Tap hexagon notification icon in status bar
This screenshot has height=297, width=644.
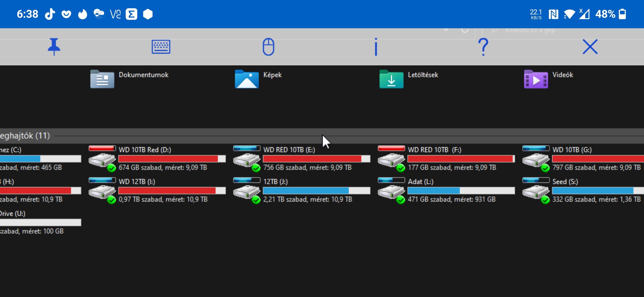click(148, 14)
